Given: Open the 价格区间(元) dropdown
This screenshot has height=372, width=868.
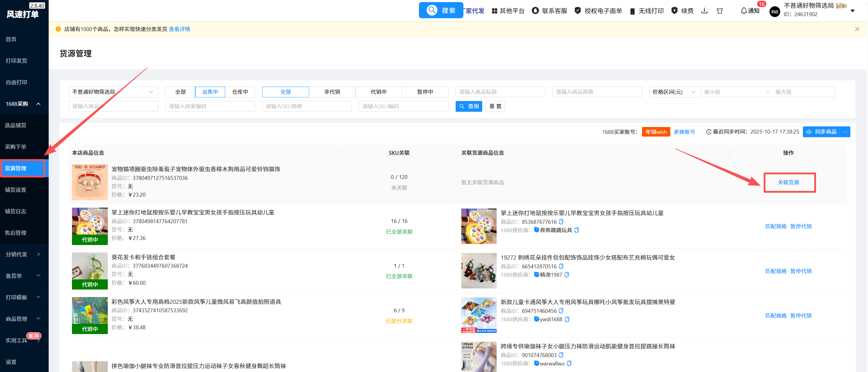Looking at the screenshot, I should click(x=674, y=92).
